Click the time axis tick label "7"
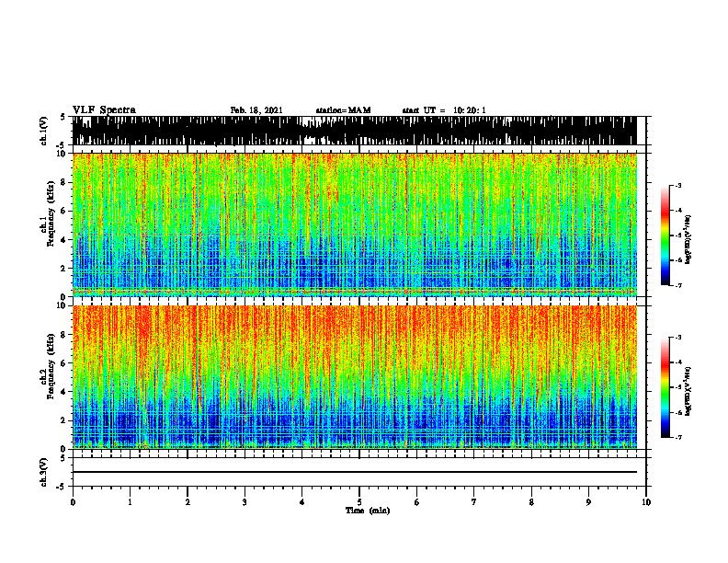728x563 pixels. pyautogui.click(x=474, y=502)
